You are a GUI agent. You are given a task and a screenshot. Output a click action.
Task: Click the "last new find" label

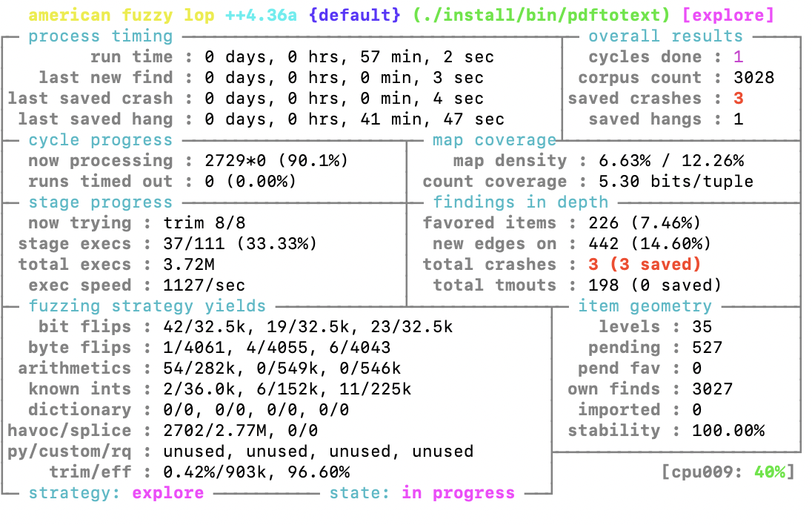[106, 78]
